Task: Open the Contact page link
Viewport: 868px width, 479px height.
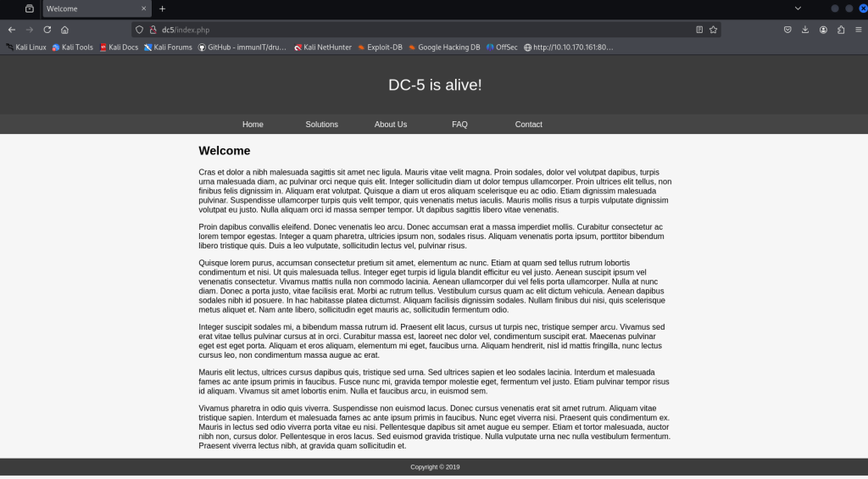Action: (528, 125)
